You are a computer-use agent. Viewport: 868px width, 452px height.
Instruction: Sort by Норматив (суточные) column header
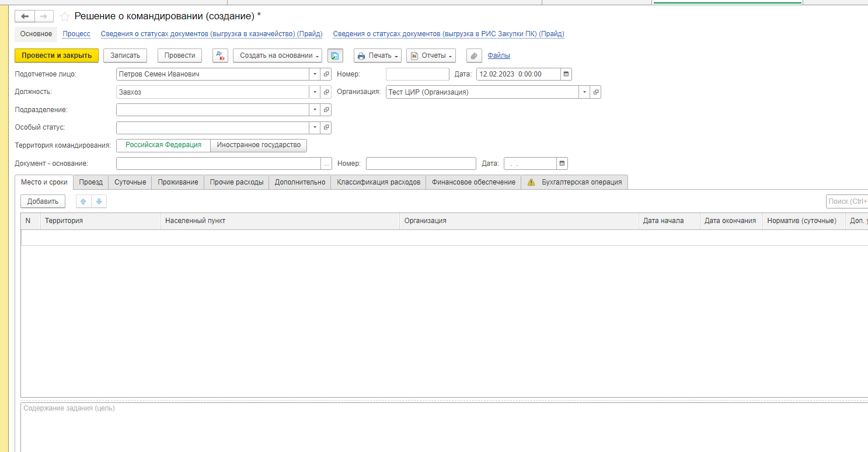click(804, 221)
